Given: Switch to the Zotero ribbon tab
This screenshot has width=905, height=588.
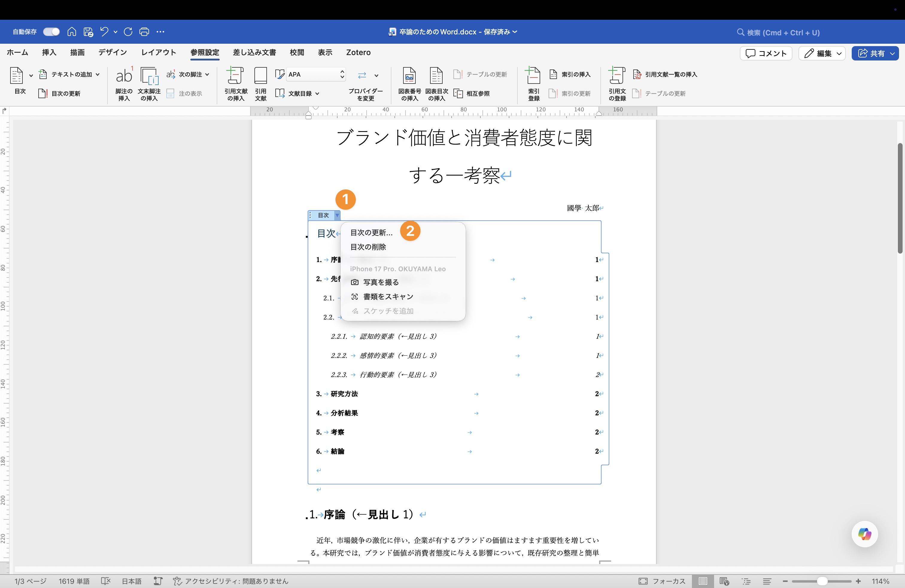Looking at the screenshot, I should tap(358, 52).
